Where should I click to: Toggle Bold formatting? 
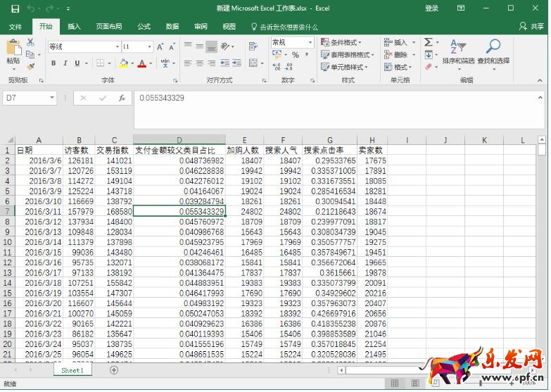pos(54,63)
